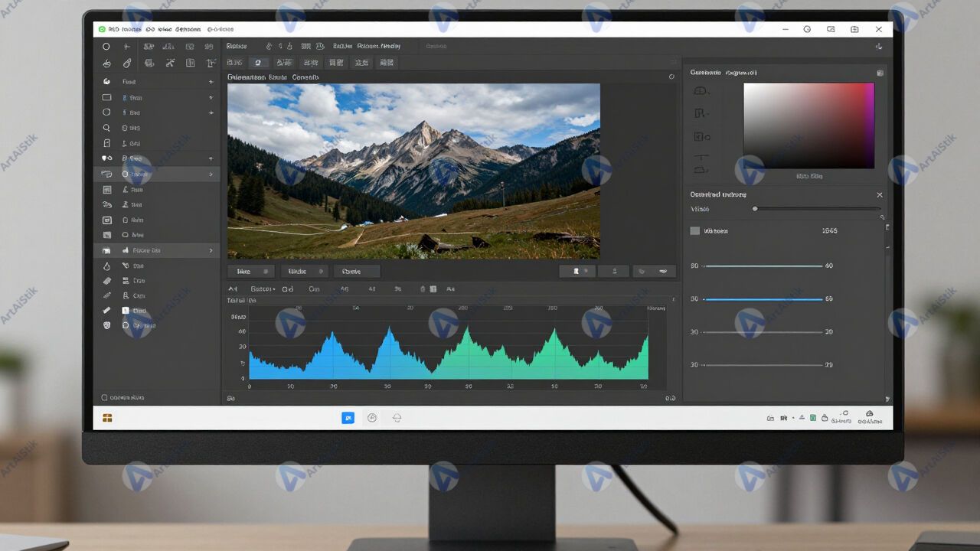Pick a color in the color gradient square
The height and width of the screenshot is (551, 980).
click(808, 126)
